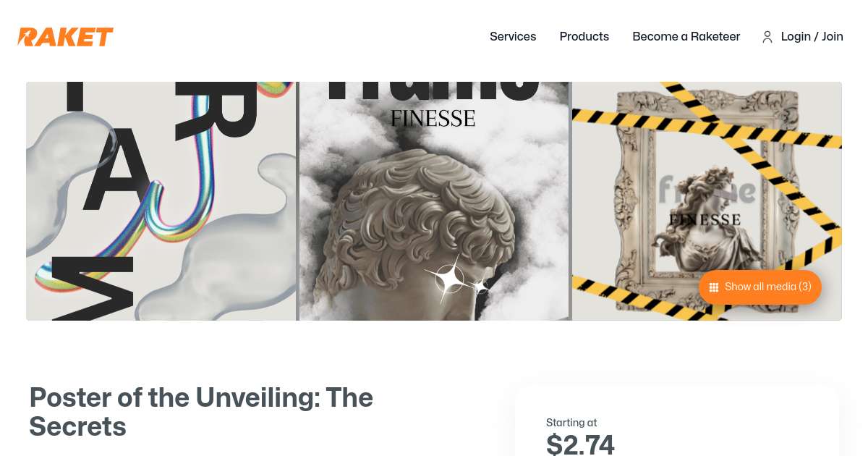View the caution tape framed statue poster
This screenshot has width=868, height=456.
click(x=707, y=201)
